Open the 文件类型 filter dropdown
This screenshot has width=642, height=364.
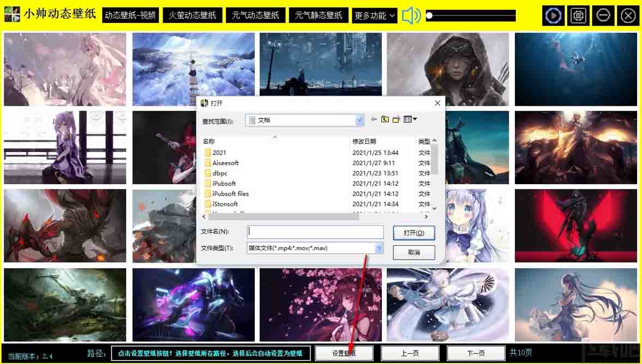pos(379,248)
